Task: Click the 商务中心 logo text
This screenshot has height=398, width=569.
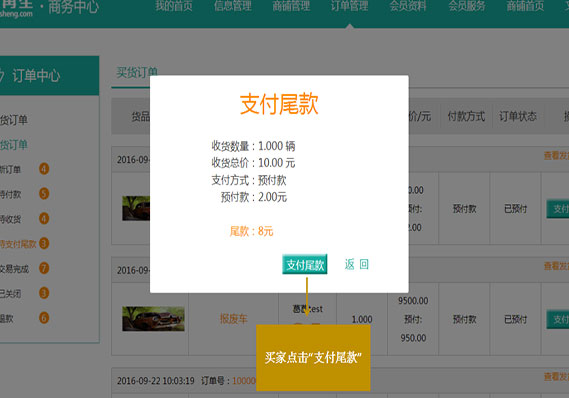Action: 74,7
